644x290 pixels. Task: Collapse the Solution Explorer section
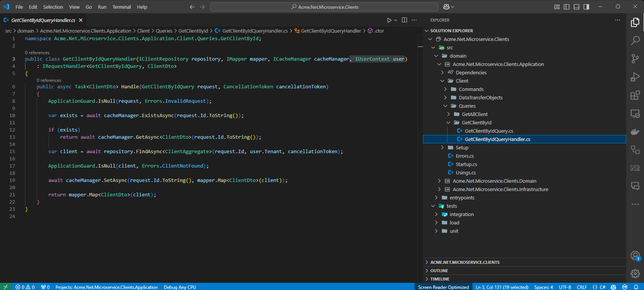tap(427, 31)
